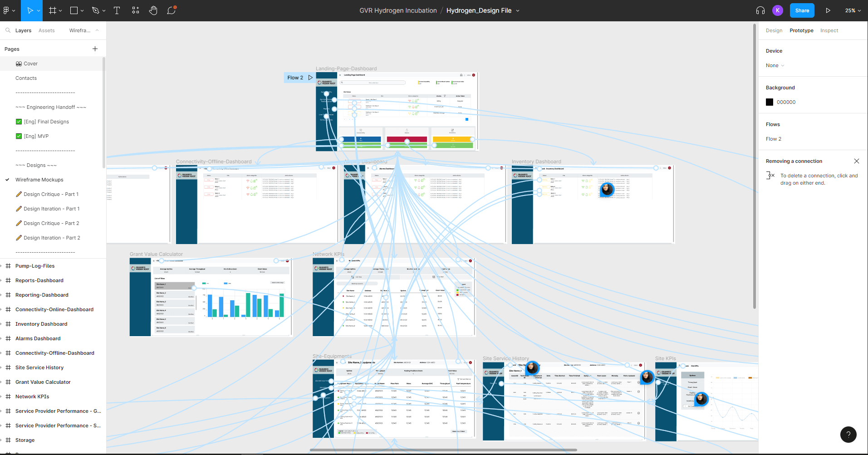This screenshot has height=455, width=868.
Task: Switch to the Assets tab
Action: coord(47,30)
